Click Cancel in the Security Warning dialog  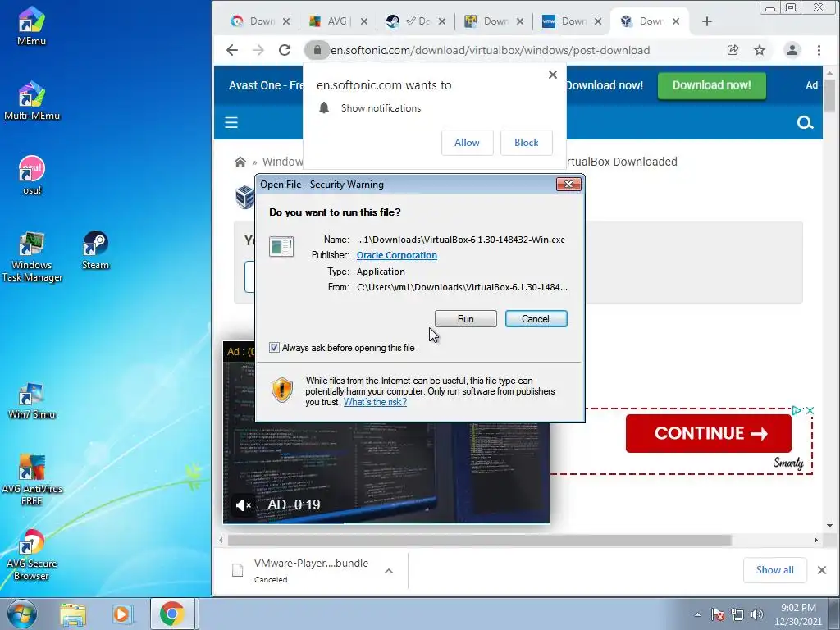pos(536,319)
